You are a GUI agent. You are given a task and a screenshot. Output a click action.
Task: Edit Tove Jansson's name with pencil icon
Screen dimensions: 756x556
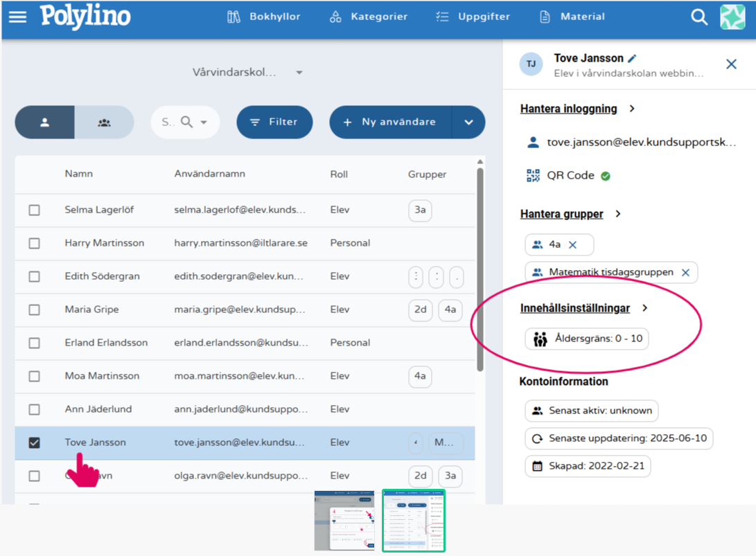pyautogui.click(x=632, y=58)
